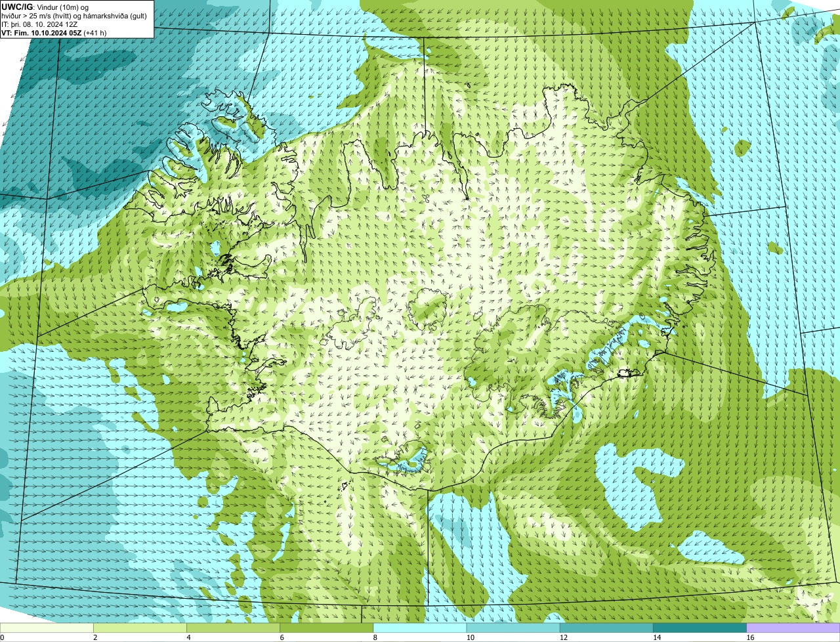840x642 pixels.
Task: Click the '2' label on the scale
Action: pos(95,637)
